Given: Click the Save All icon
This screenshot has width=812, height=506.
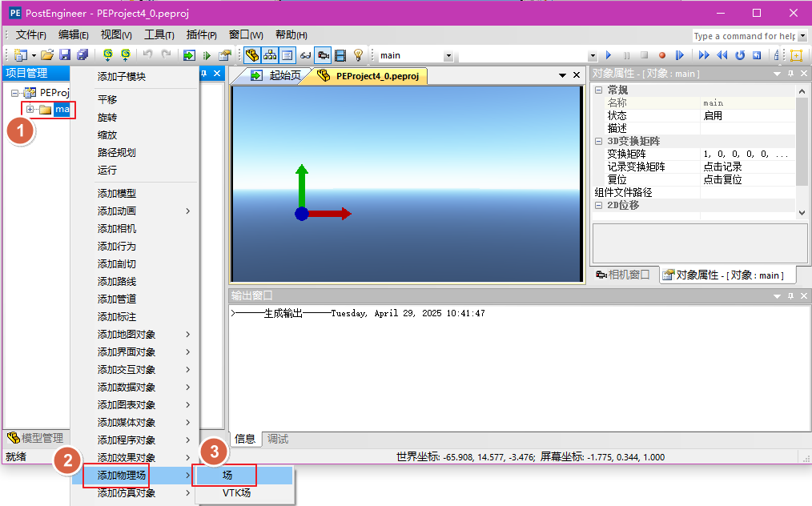Looking at the screenshot, I should [82, 55].
